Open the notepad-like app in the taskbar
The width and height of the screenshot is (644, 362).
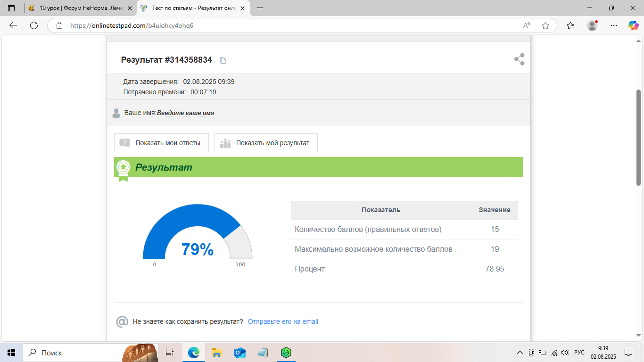click(x=263, y=353)
